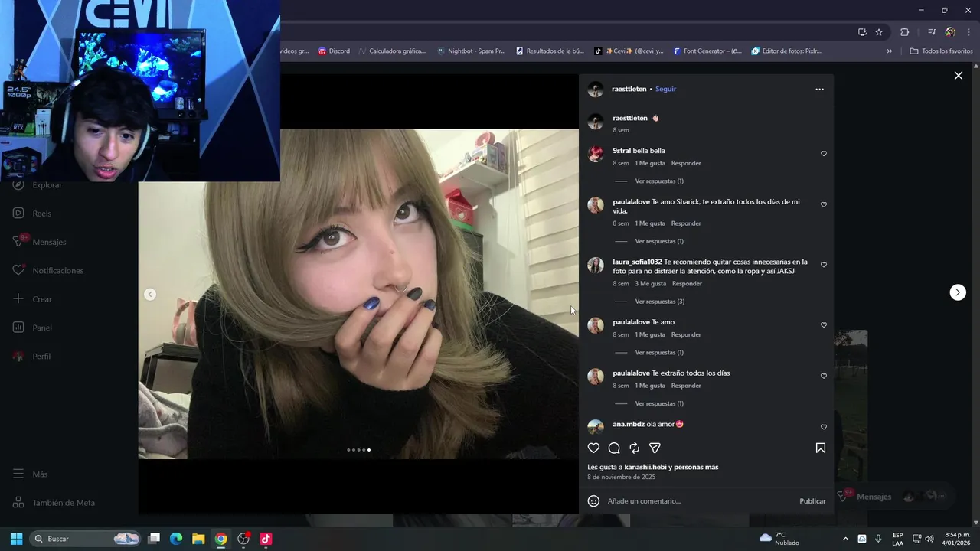Open the floating Mensajes chat bar
The height and width of the screenshot is (551, 980).
[893, 497]
